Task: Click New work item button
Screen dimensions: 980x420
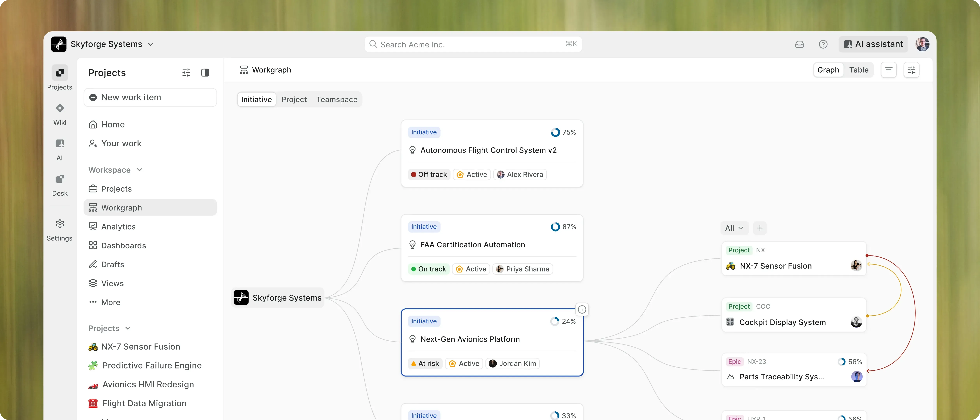Action: (150, 97)
